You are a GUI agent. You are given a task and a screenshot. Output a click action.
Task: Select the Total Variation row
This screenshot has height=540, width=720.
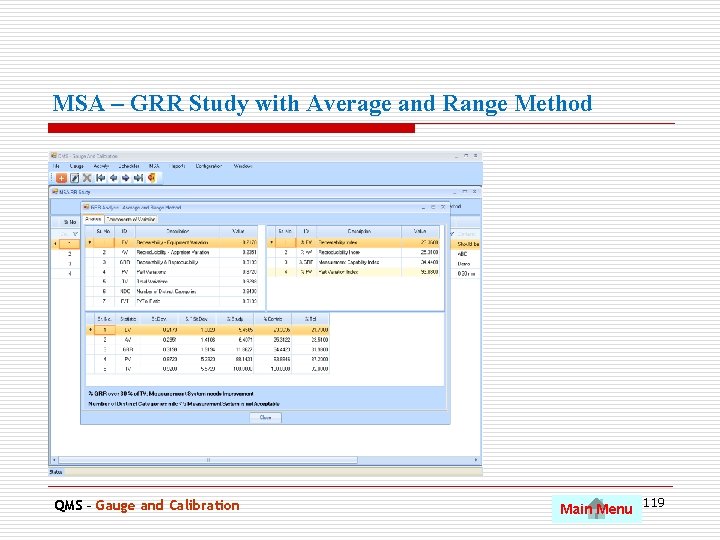tap(171, 281)
